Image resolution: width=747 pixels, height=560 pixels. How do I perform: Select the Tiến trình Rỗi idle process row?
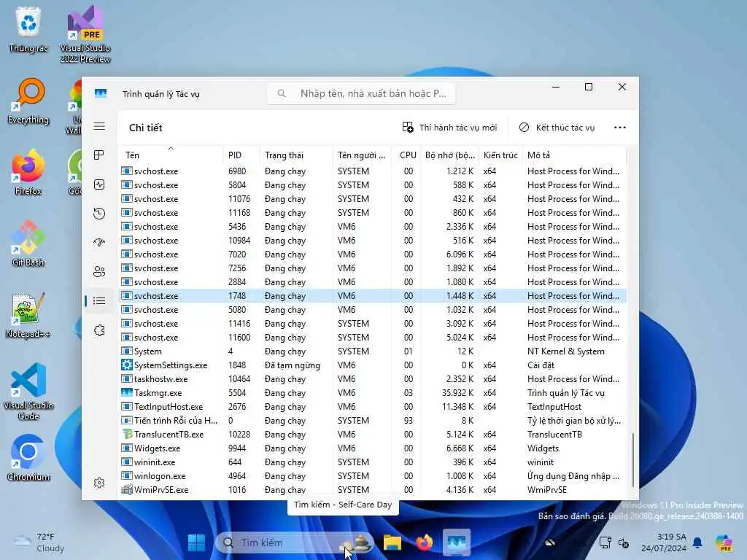[x=372, y=421]
